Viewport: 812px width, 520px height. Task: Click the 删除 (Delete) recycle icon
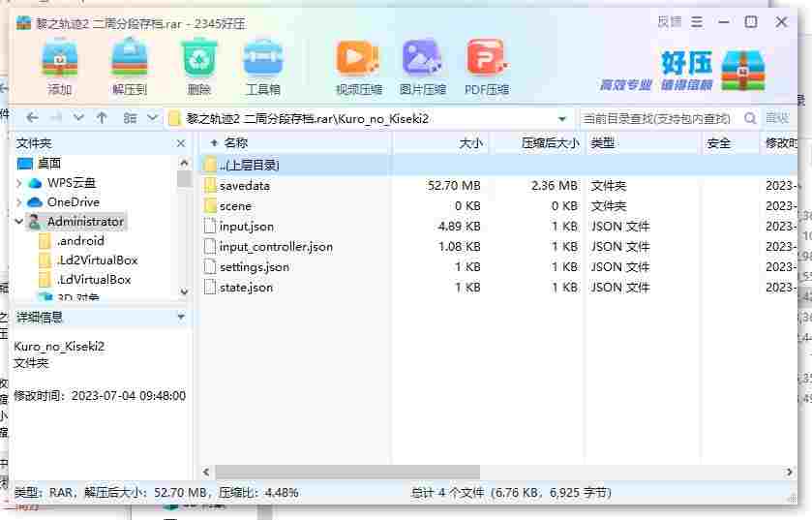click(x=198, y=68)
